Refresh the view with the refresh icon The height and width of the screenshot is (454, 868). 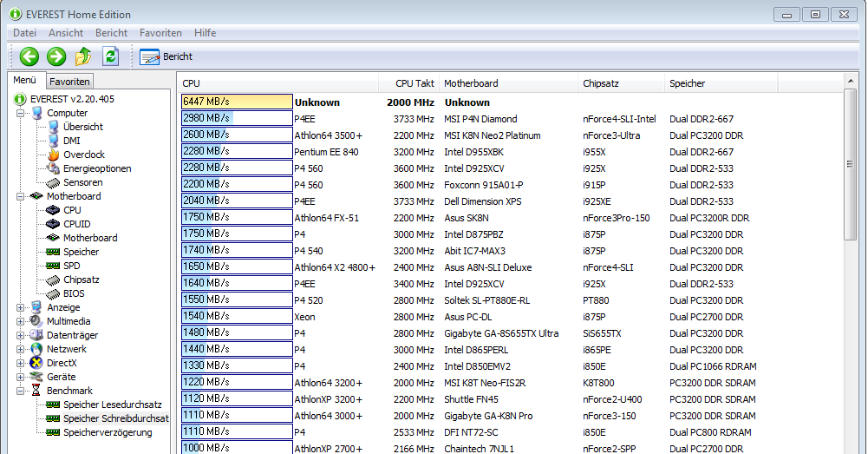click(111, 56)
